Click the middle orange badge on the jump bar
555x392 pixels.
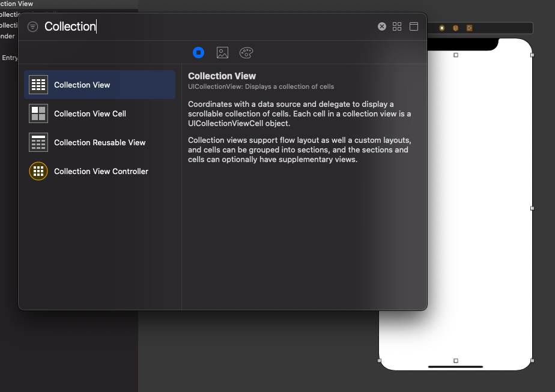(455, 28)
